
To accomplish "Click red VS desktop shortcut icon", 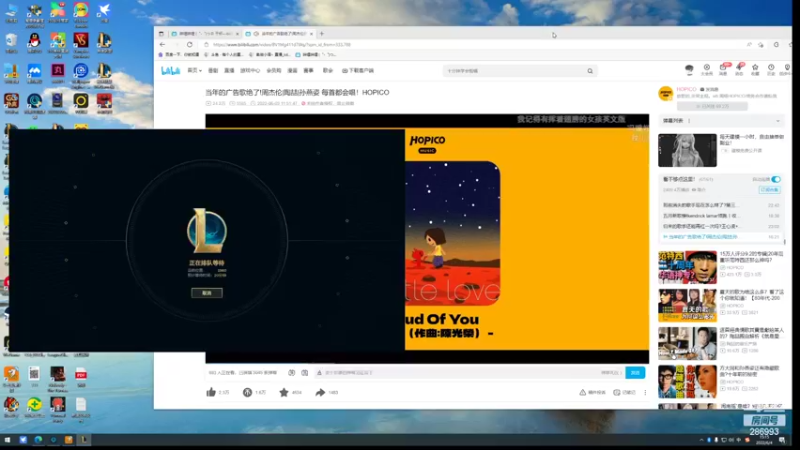I will coord(81,40).
